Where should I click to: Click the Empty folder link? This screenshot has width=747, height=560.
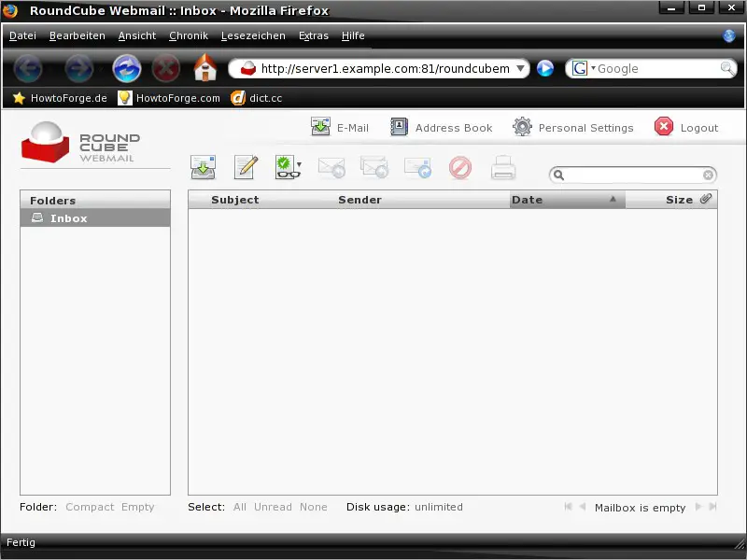[x=137, y=507]
